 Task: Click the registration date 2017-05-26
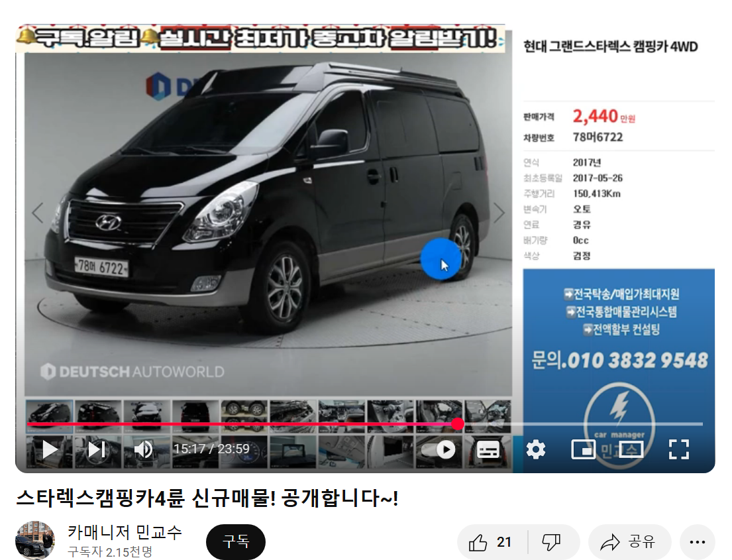point(598,178)
